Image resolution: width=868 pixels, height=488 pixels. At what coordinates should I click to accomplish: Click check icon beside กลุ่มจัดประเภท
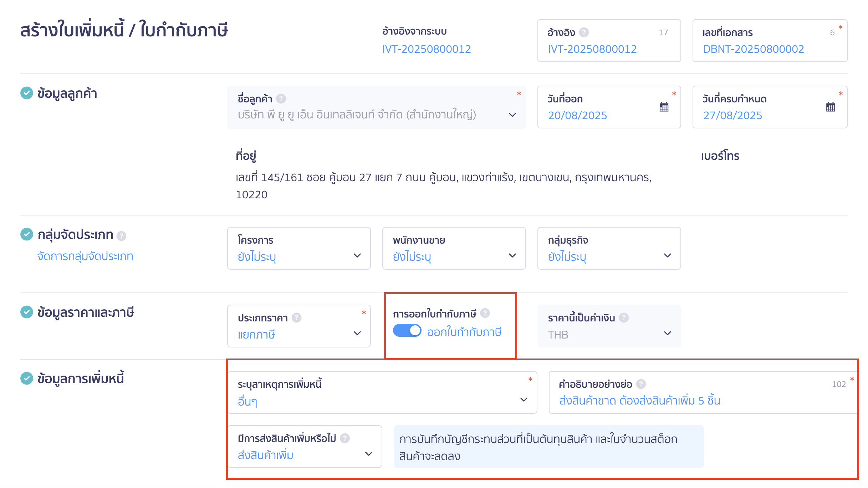tap(27, 234)
